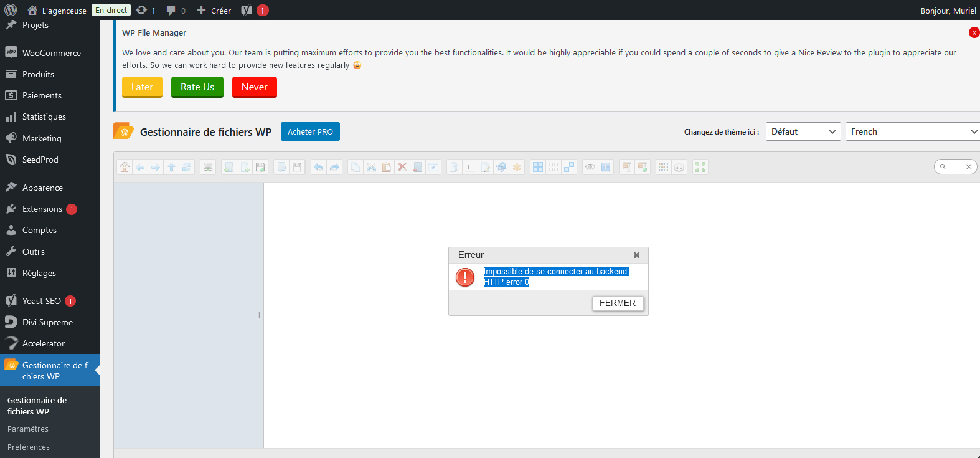Click the red X delete icon in toolbar

coord(402,167)
